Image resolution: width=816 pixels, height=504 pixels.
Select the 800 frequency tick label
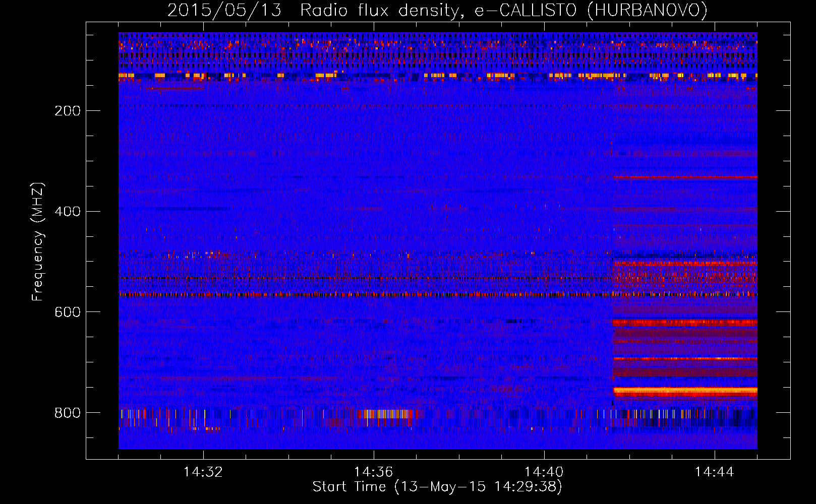tap(68, 413)
